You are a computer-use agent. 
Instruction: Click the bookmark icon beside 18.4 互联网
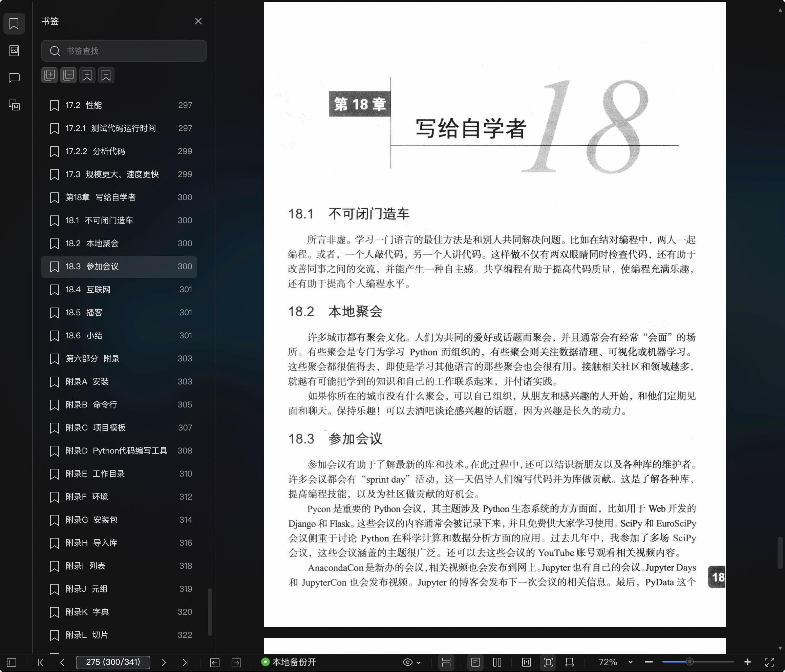click(x=54, y=290)
